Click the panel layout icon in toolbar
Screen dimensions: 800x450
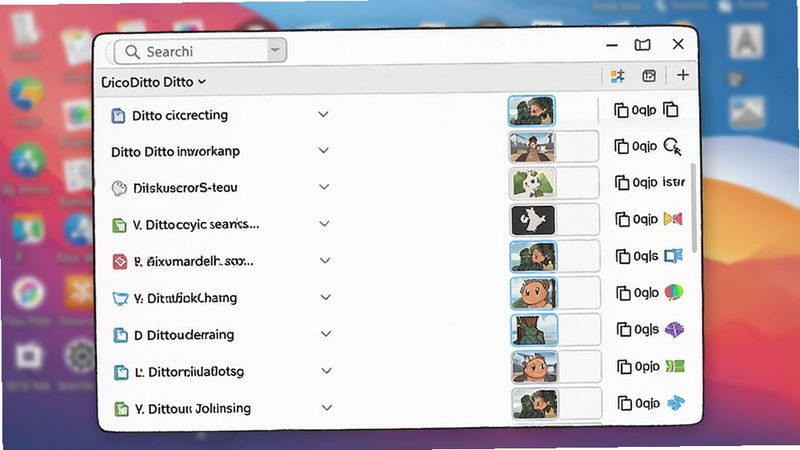649,76
